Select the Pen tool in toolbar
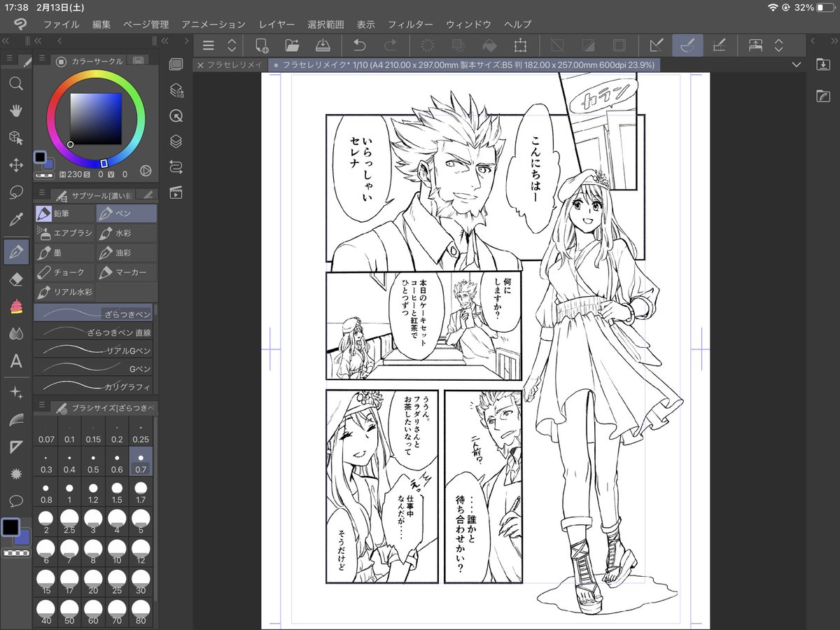 15,251
